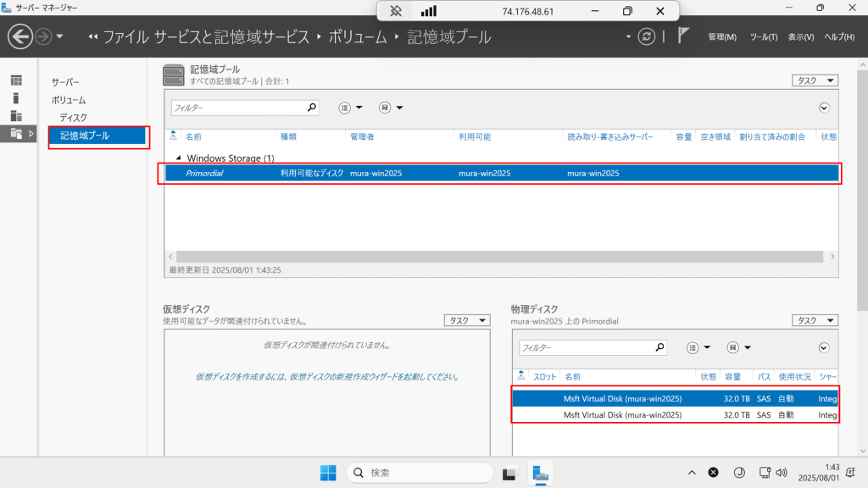
Task: Open the notification bell in system tray
Action: click(851, 473)
